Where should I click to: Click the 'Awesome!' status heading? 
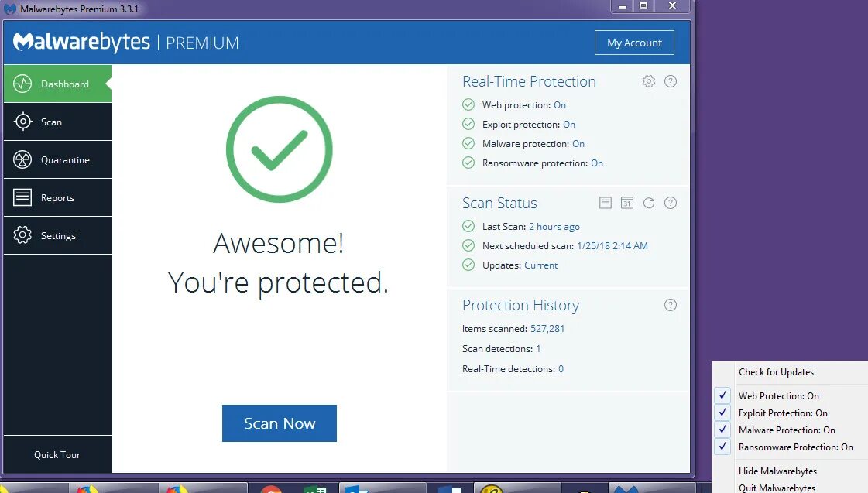tap(279, 244)
